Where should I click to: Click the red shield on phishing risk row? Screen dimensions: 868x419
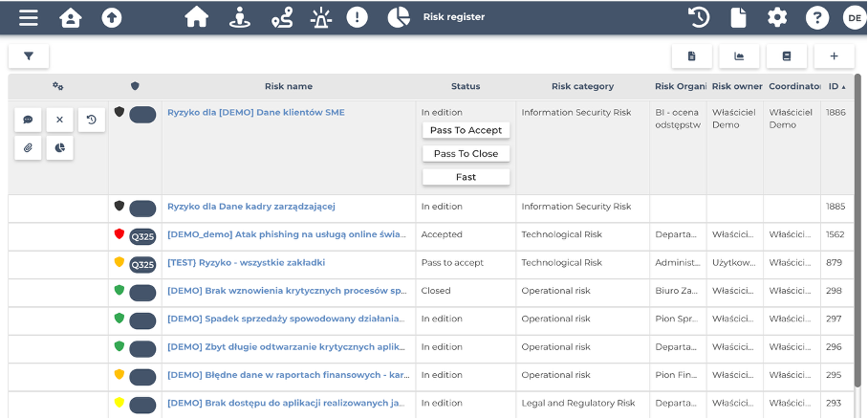(119, 234)
